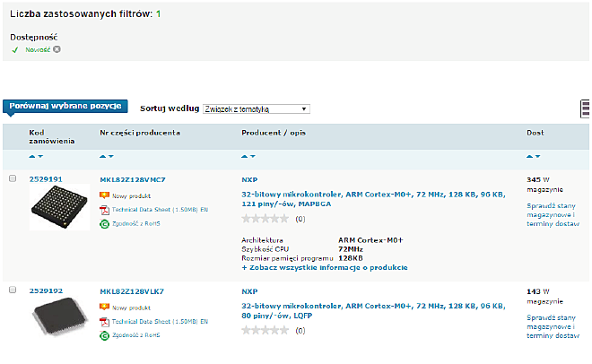The width and height of the screenshot is (592, 364).
Task: Tick the checkbox for product 2529191
Action: pyautogui.click(x=13, y=179)
